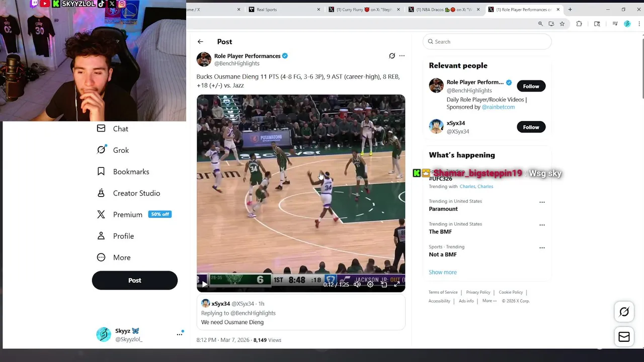Open the xSyx34 quoted reply

point(301,313)
